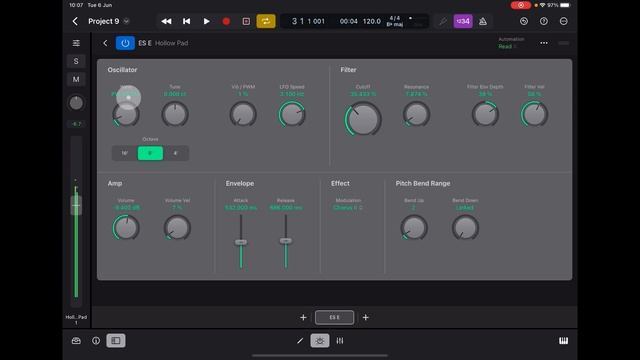The width and height of the screenshot is (640, 360).
Task: Toggle the Fader sidebar view button
Action: click(x=116, y=341)
